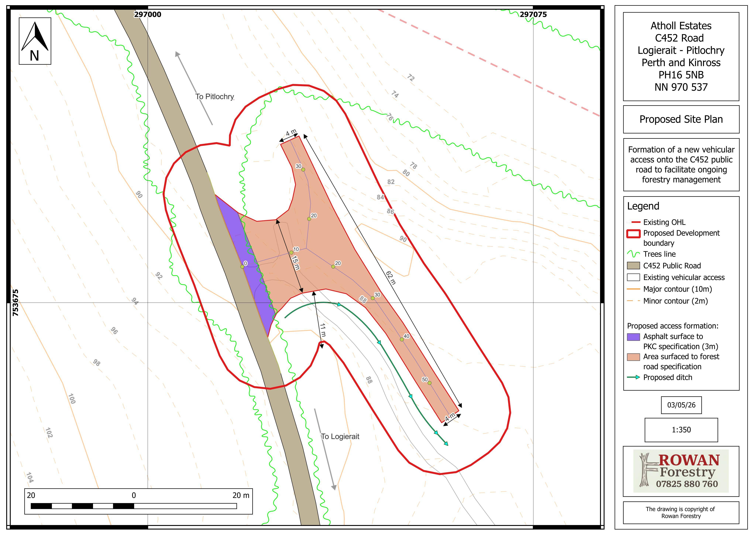Click the copyright notice text

pos(680,513)
